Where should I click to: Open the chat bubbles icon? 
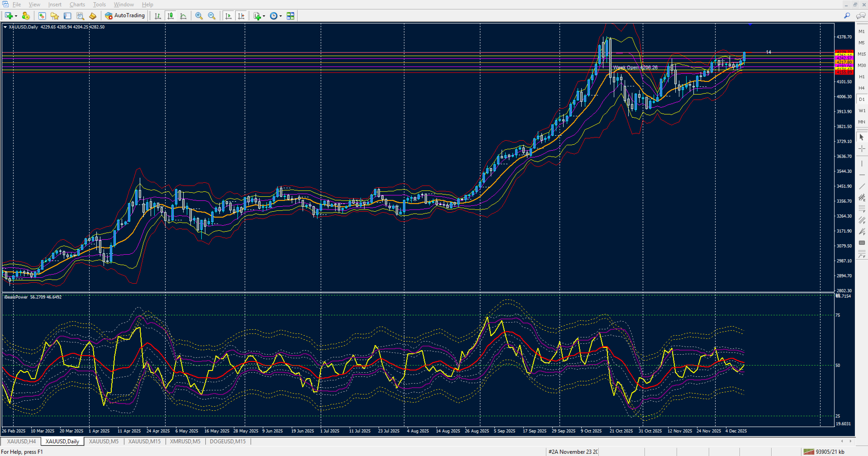tap(860, 16)
